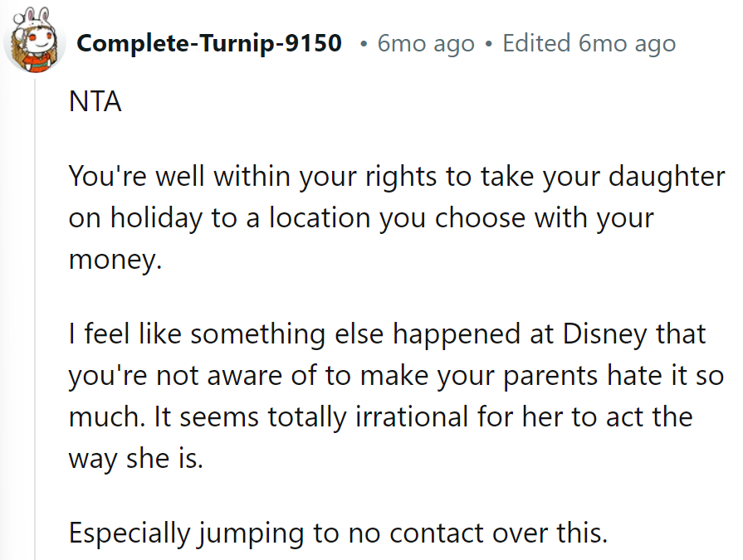Click the word 'holiday' in the comment

coord(156,218)
